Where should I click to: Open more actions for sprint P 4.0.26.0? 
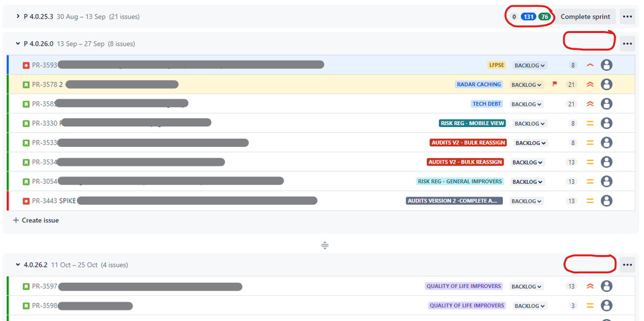click(627, 44)
